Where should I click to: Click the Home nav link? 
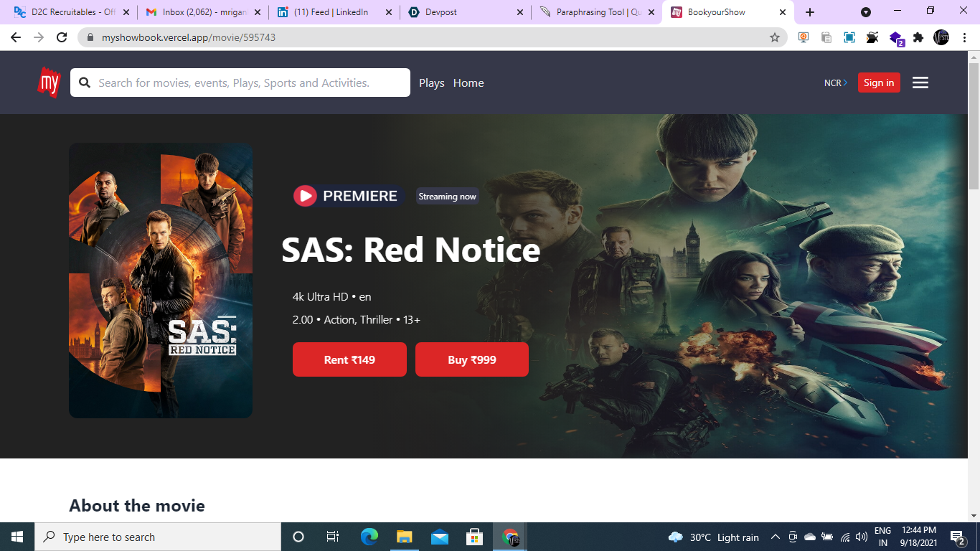(x=468, y=83)
